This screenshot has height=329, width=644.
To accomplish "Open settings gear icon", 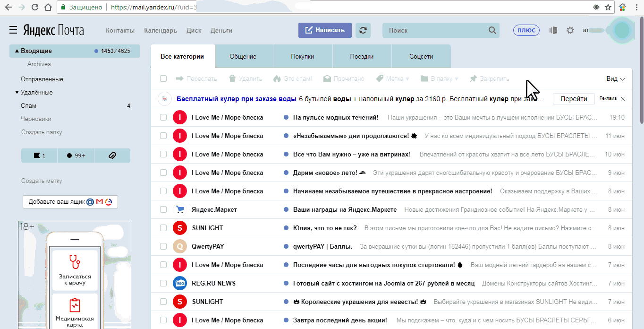I will [570, 30].
